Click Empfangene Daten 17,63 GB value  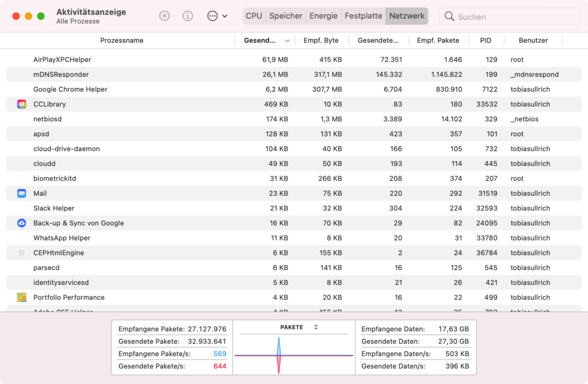click(x=454, y=329)
